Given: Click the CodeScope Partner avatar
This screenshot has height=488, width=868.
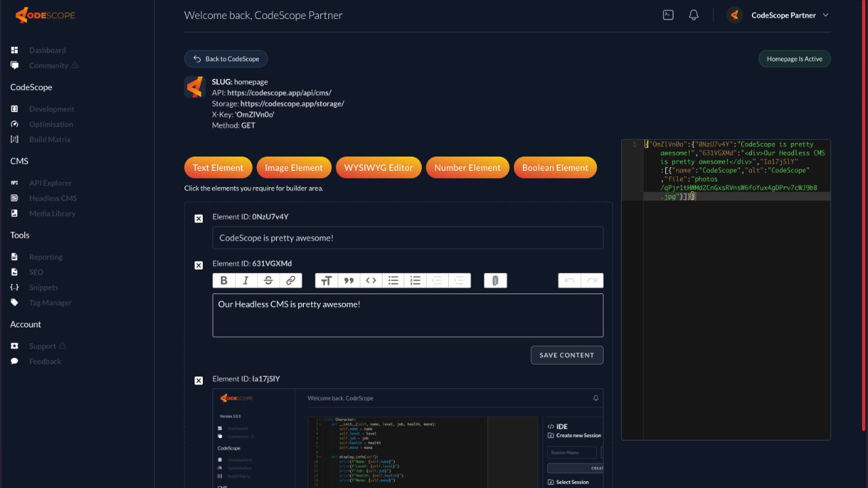Looking at the screenshot, I should 734,15.
